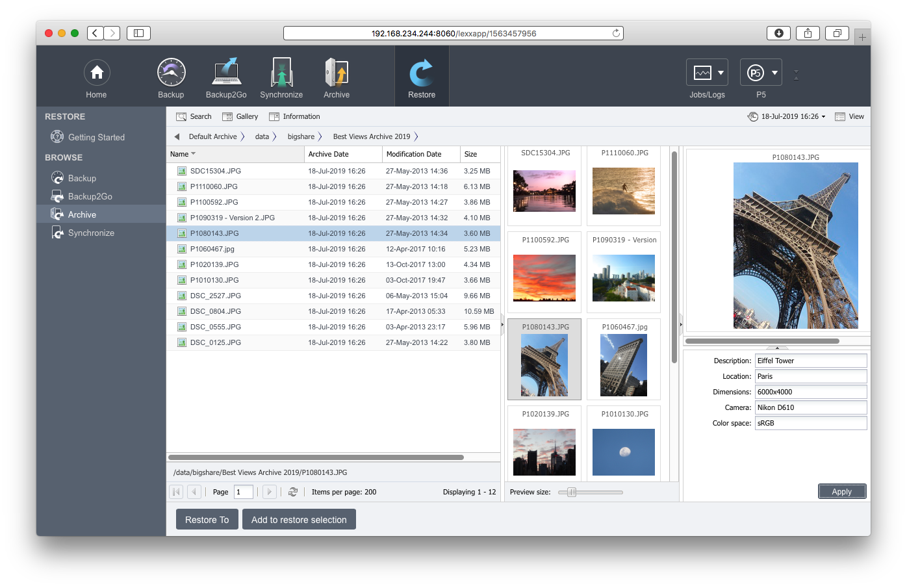907x588 pixels.
Task: Click the Restore To button
Action: (x=207, y=519)
